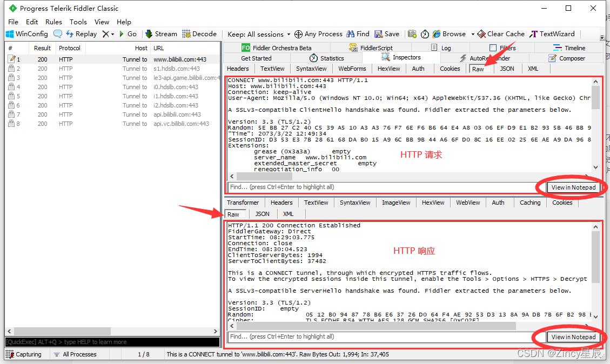Open Find sessions tool
The height and width of the screenshot is (364, 610).
click(358, 34)
